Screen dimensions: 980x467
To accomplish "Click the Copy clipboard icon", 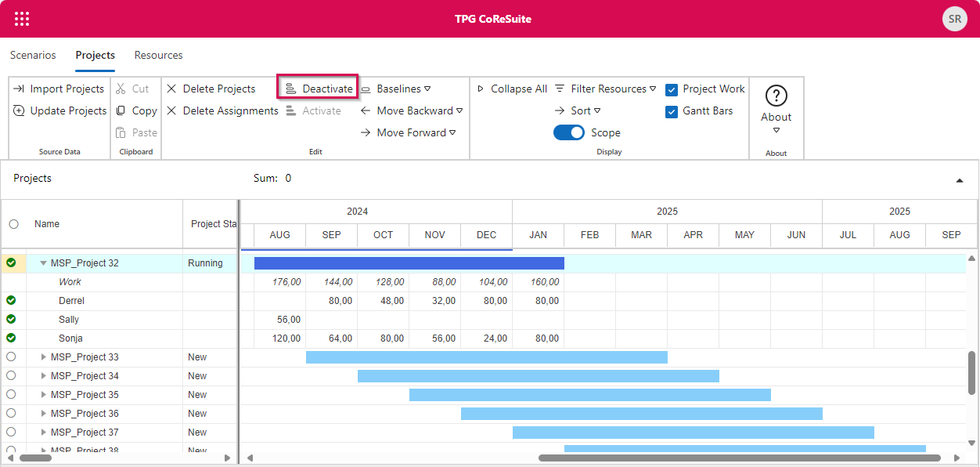I will 121,111.
